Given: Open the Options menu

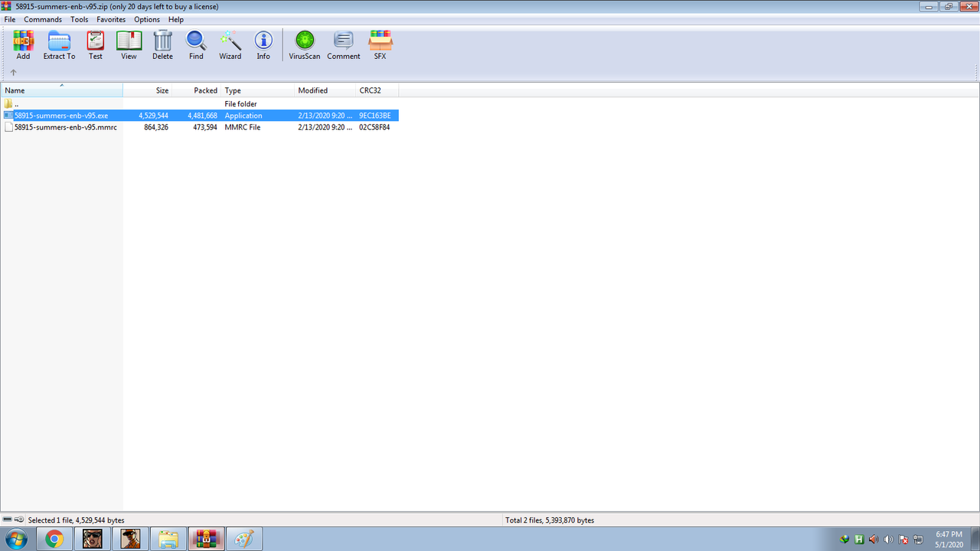Looking at the screenshot, I should pyautogui.click(x=147, y=19).
